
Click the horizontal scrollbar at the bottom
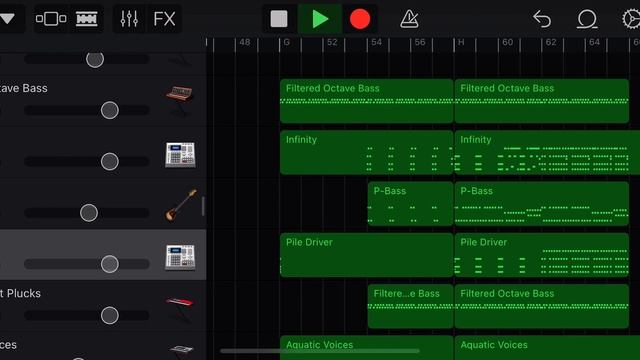click(x=320, y=351)
